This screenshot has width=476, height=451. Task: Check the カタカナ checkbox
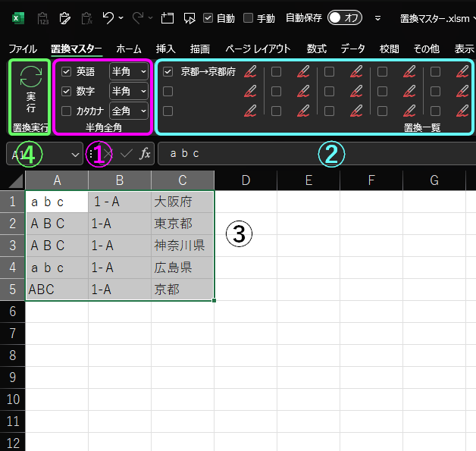tap(66, 111)
